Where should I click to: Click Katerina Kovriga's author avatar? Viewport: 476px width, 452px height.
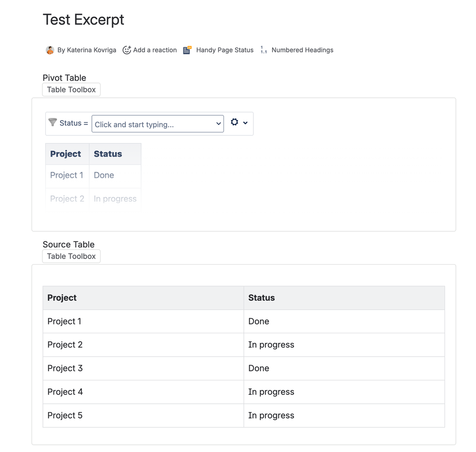(x=50, y=50)
